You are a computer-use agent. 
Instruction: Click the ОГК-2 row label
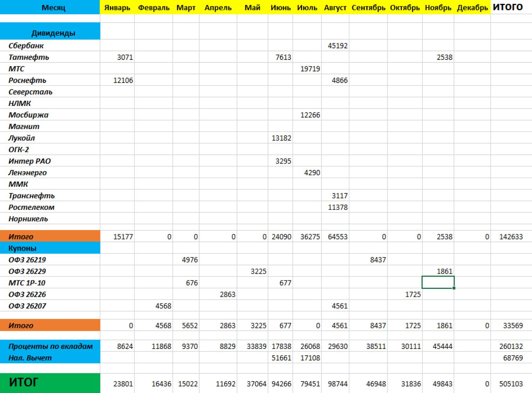[x=19, y=149]
